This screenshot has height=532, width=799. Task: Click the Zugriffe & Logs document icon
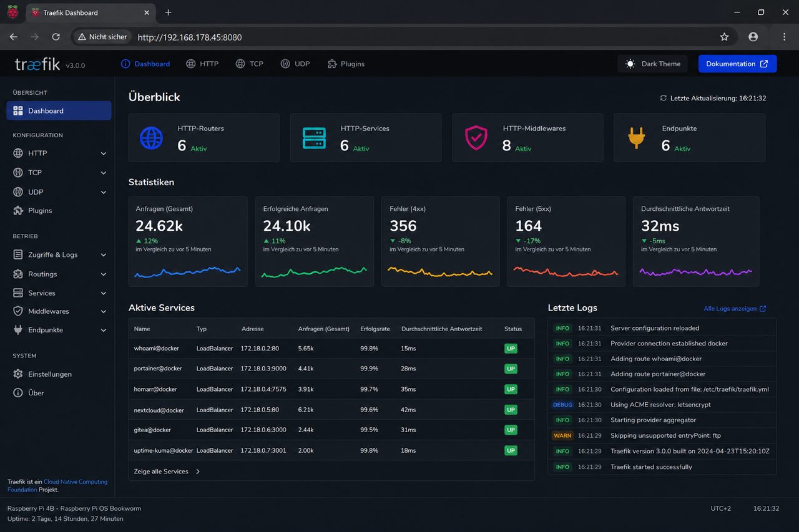[x=17, y=254]
